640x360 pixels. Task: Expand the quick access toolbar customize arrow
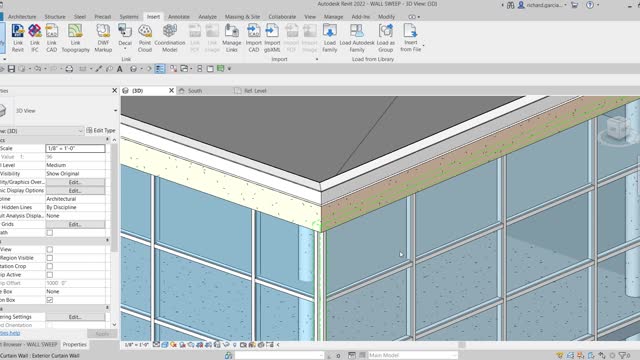tap(229, 69)
